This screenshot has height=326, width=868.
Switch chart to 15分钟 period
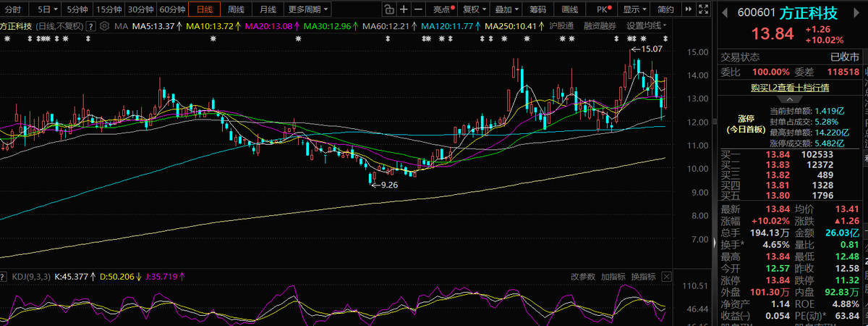pos(109,9)
